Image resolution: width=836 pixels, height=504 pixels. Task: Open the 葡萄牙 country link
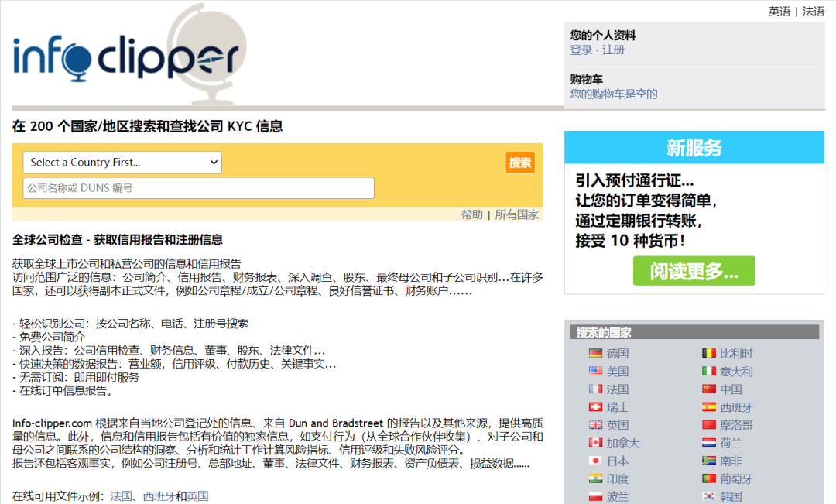[736, 479]
